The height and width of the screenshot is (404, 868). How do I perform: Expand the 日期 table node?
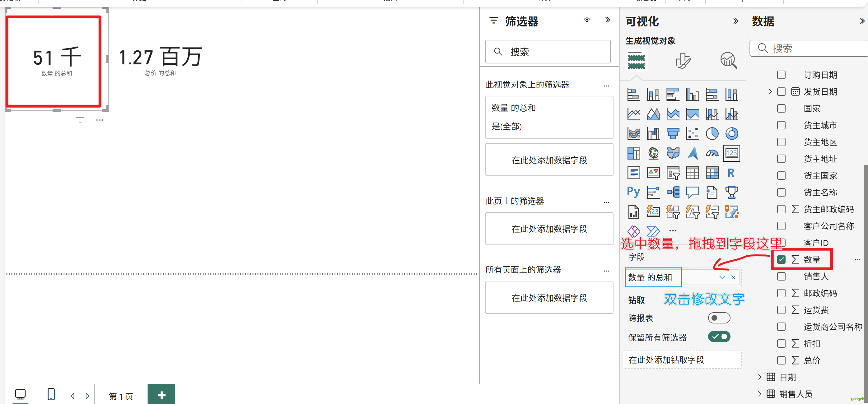(x=759, y=377)
